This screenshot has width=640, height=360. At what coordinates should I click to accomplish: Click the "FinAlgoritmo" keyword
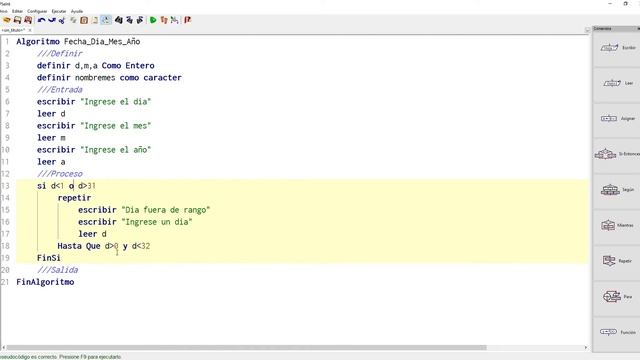tap(45, 282)
